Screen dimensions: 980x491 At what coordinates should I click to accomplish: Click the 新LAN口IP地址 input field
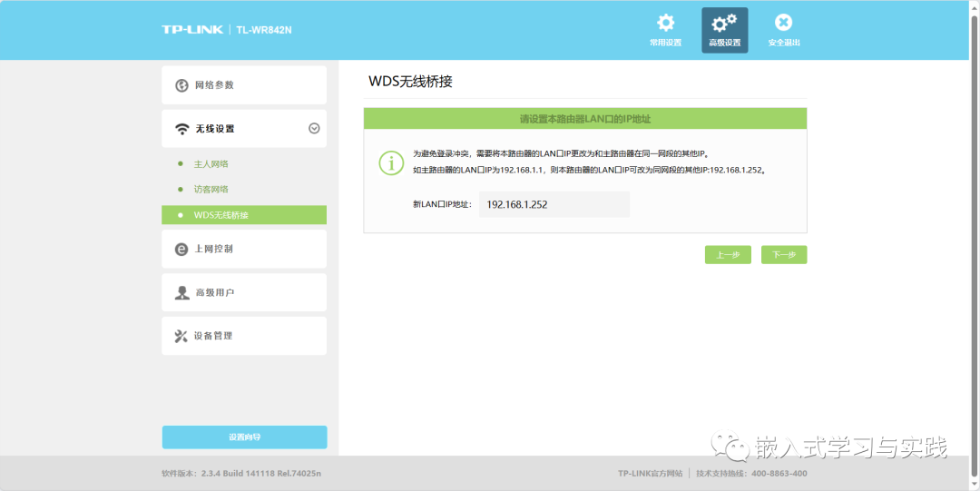pyautogui.click(x=554, y=204)
